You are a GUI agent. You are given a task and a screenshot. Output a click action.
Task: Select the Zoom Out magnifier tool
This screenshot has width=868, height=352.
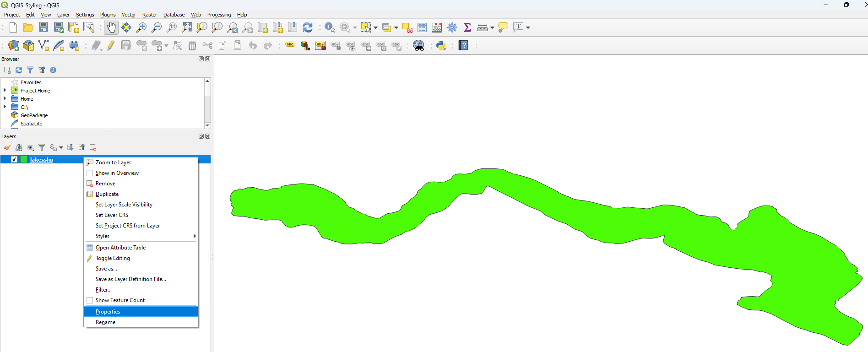tap(157, 27)
